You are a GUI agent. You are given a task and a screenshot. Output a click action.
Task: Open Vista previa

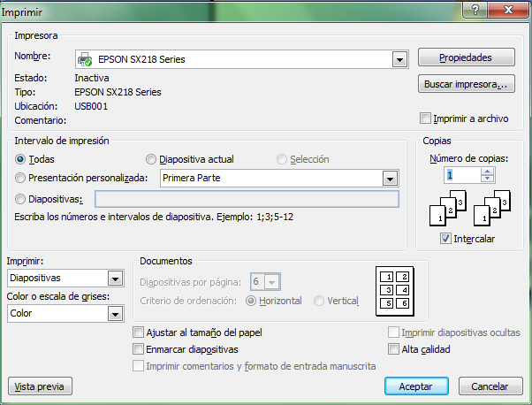[40, 386]
